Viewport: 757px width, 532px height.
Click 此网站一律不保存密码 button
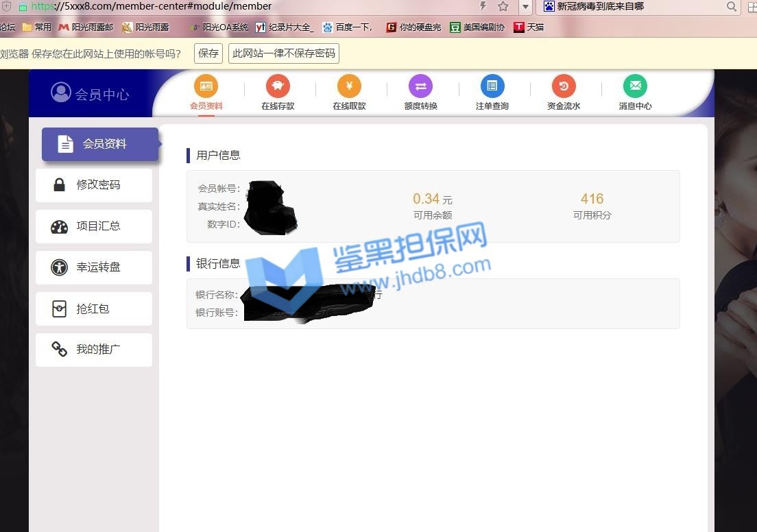click(284, 53)
